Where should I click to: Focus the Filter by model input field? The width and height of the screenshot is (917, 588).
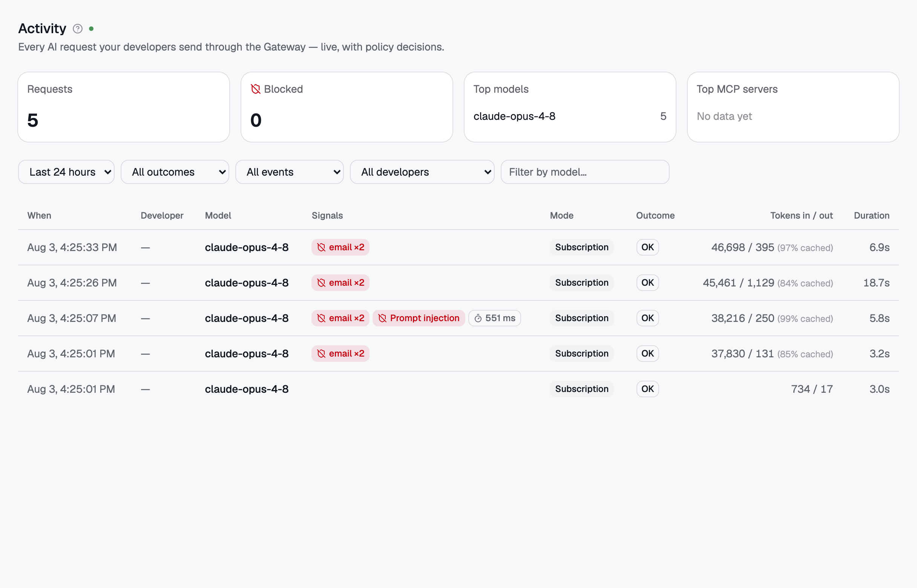pyautogui.click(x=585, y=172)
